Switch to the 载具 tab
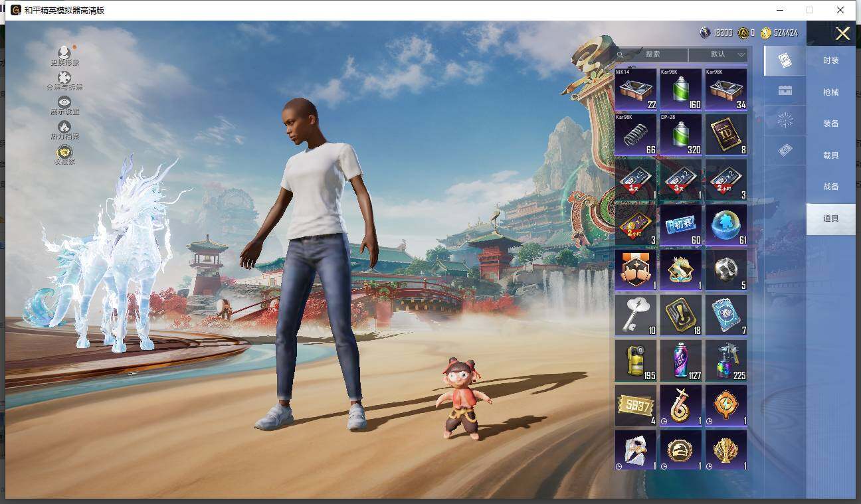This screenshot has width=861, height=504. [831, 155]
